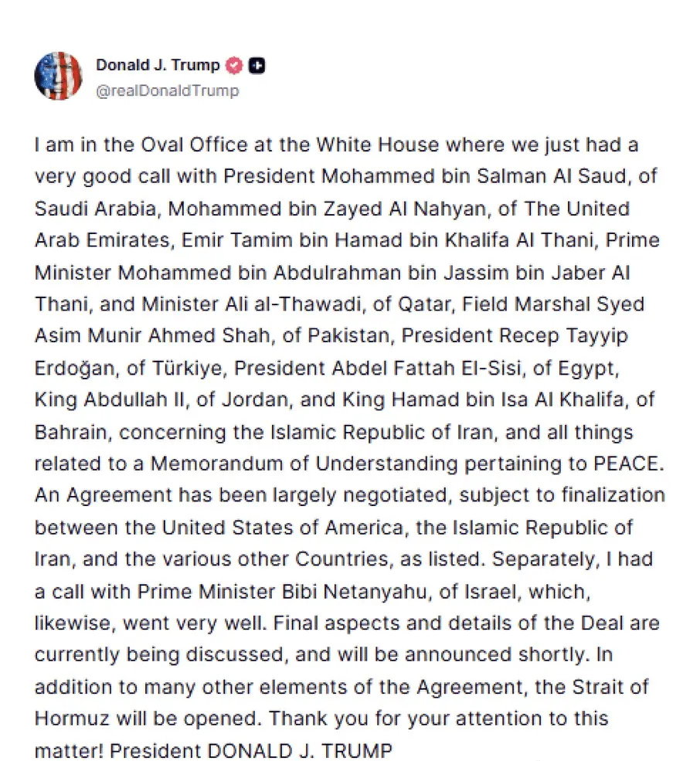Screen dimensions: 700x761
Task: Click the red verified checkmark badge
Action: click(x=234, y=66)
